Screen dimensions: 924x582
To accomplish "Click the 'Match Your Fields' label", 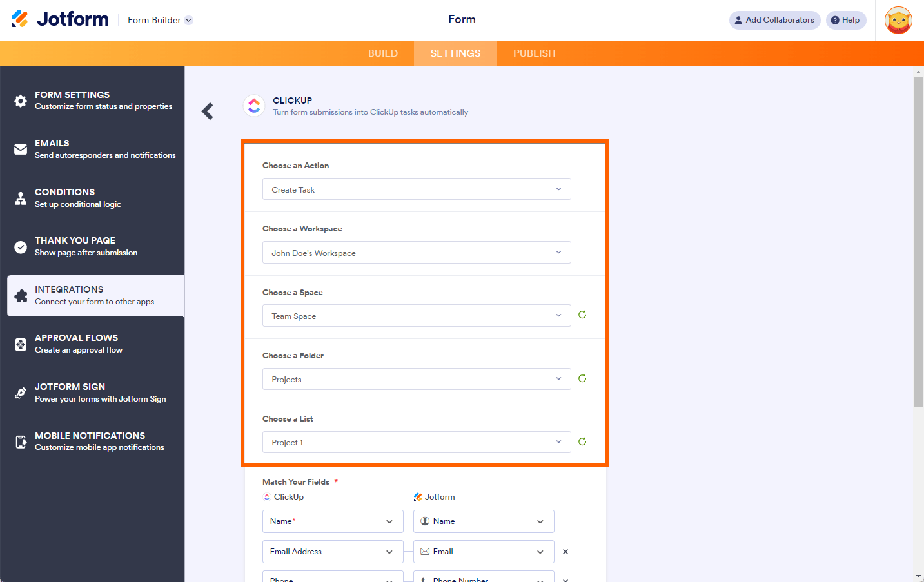I will tap(296, 482).
